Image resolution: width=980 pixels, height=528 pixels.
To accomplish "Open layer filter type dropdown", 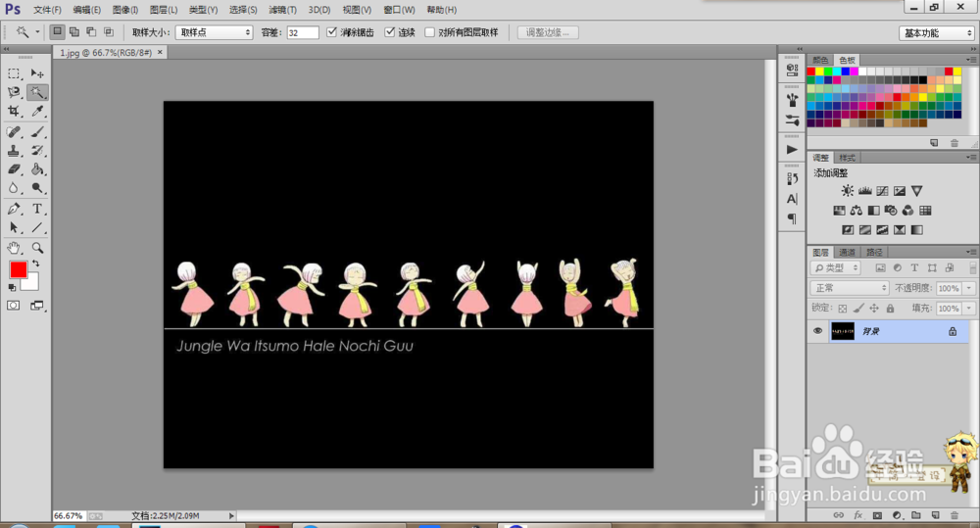I will 836,268.
